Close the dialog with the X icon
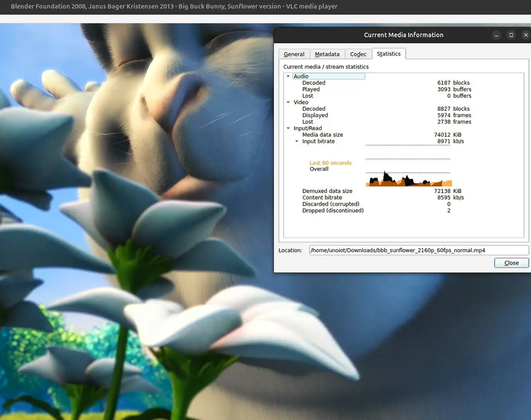 click(526, 35)
